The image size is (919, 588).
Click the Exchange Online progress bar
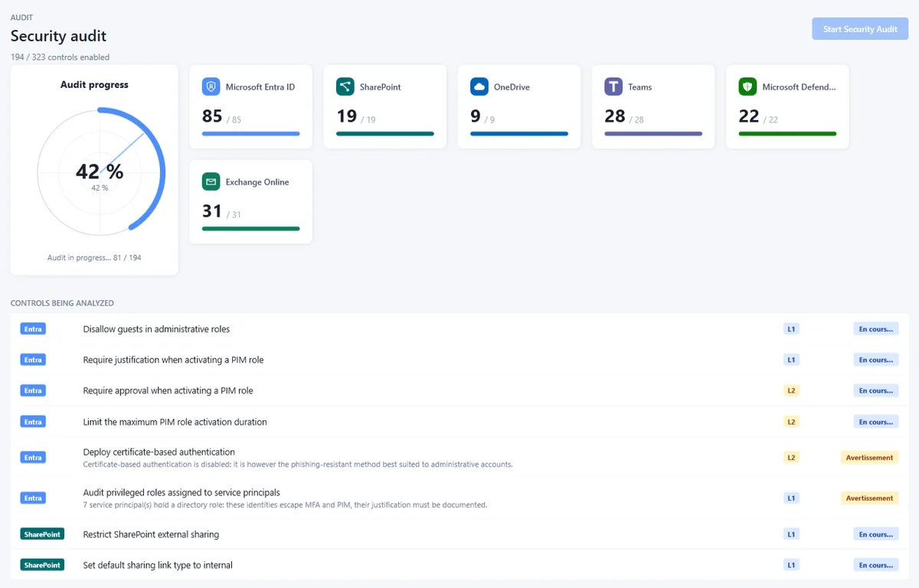(x=250, y=229)
